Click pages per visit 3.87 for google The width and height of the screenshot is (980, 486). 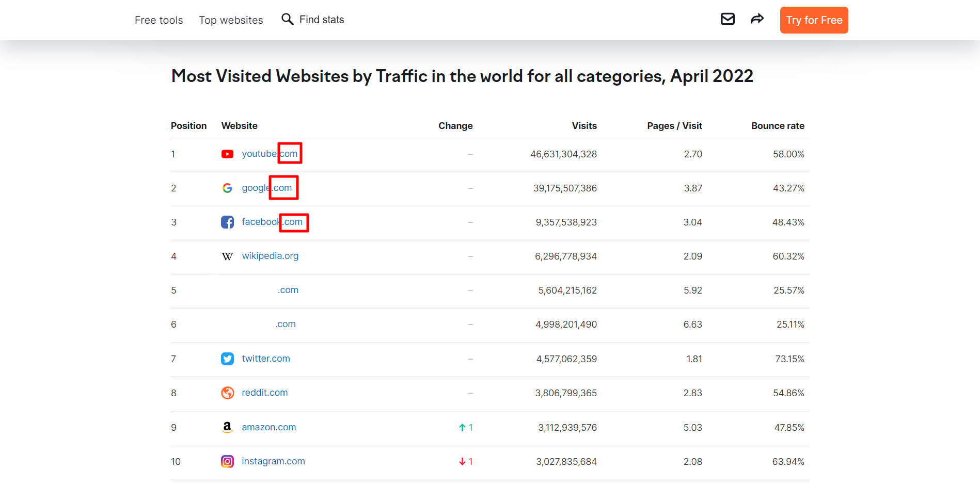693,188
